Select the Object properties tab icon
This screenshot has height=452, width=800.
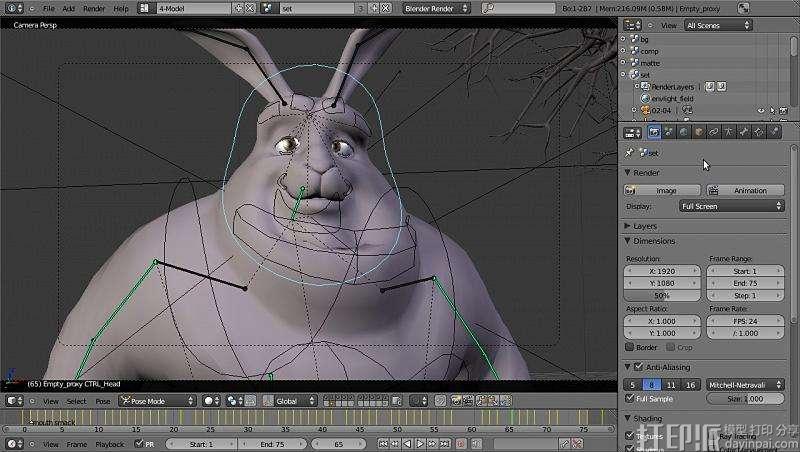pos(698,133)
